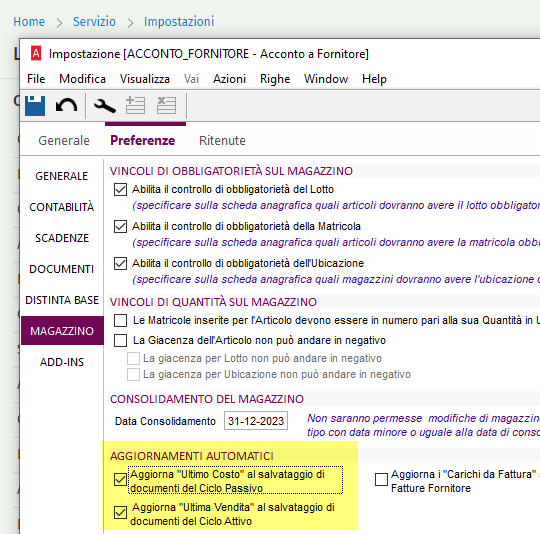This screenshot has width=540, height=534.
Task: Open the Window menu
Action: [x=326, y=79]
